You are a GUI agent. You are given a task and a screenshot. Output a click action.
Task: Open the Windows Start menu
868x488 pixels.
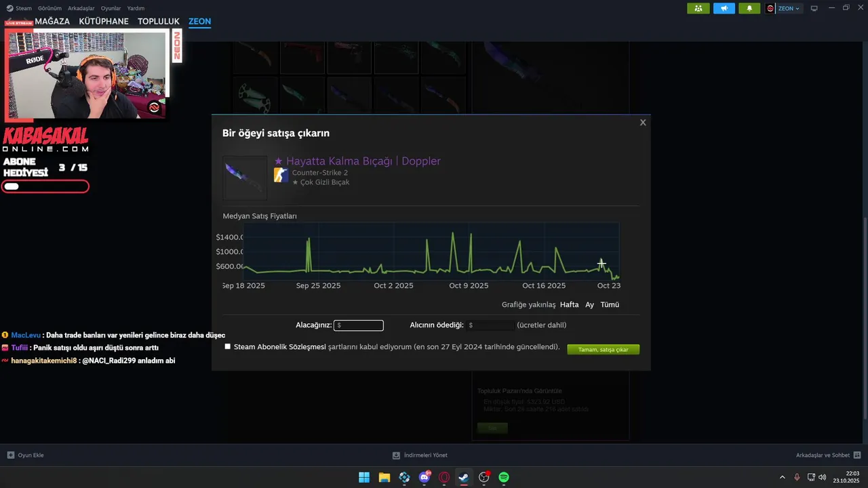tap(364, 477)
